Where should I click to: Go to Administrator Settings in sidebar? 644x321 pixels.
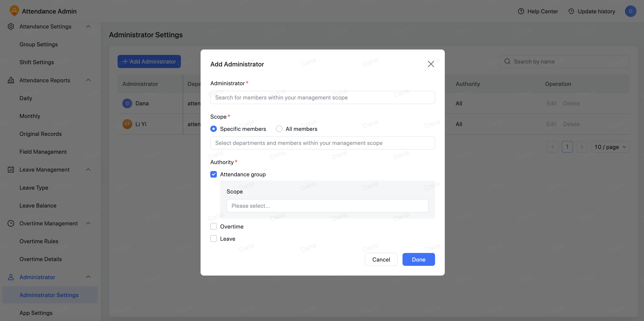tap(49, 295)
